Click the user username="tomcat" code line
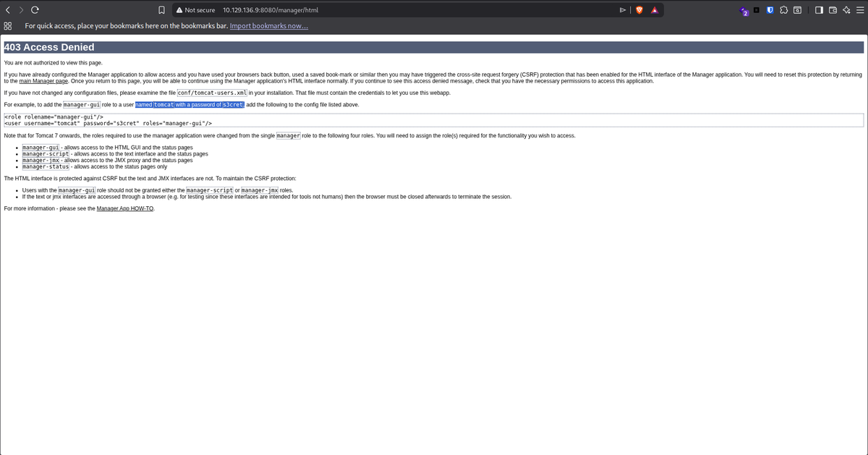Viewport: 868px width, 455px height. (x=107, y=123)
